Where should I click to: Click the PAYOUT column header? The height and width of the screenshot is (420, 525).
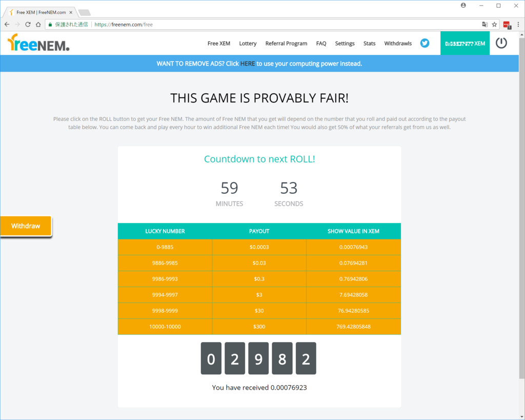[259, 231]
